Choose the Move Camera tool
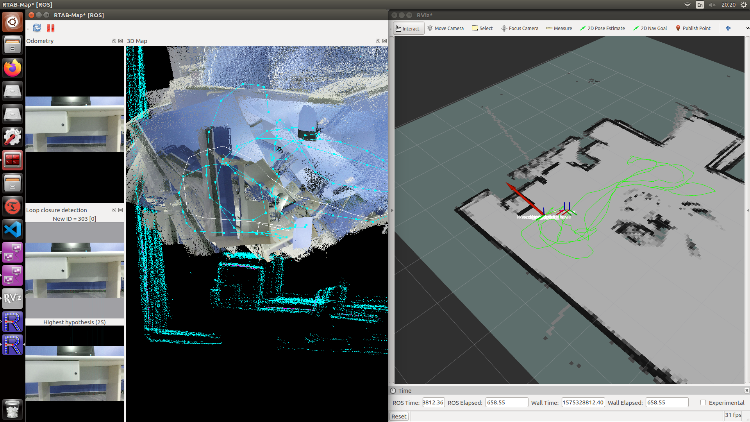Viewport: 750px width, 422px height. (444, 28)
